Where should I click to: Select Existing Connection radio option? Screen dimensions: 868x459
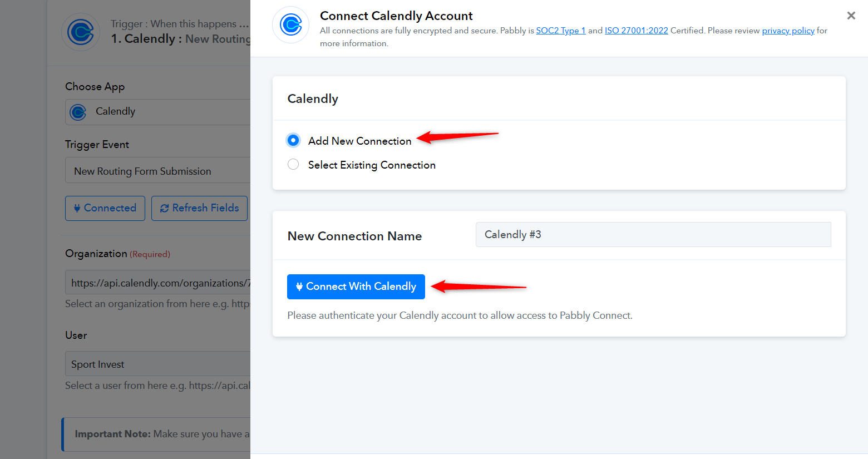293,164
